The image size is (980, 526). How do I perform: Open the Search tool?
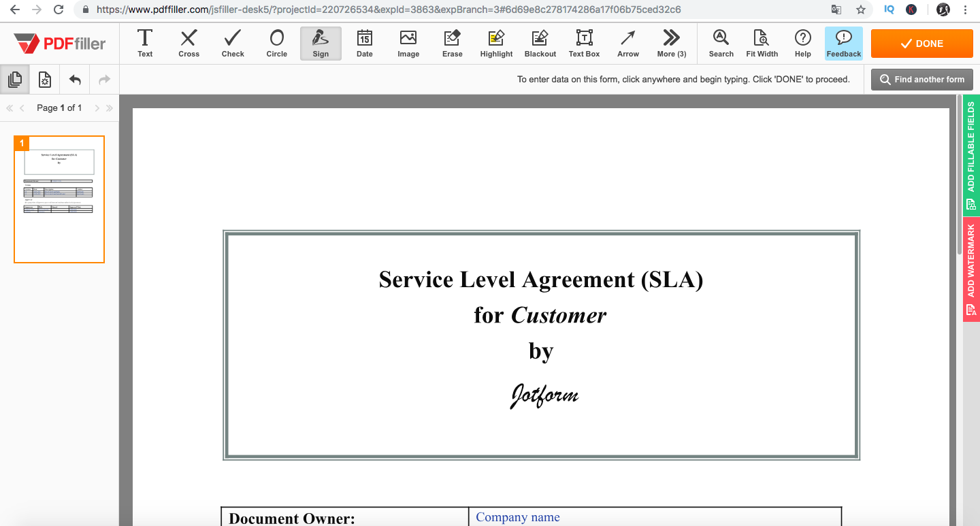pos(721,44)
